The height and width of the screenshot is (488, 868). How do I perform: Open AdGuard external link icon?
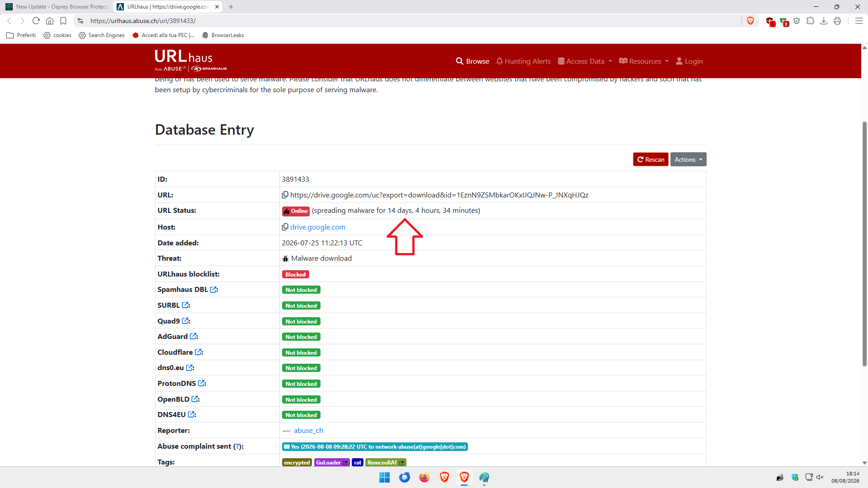click(193, 337)
